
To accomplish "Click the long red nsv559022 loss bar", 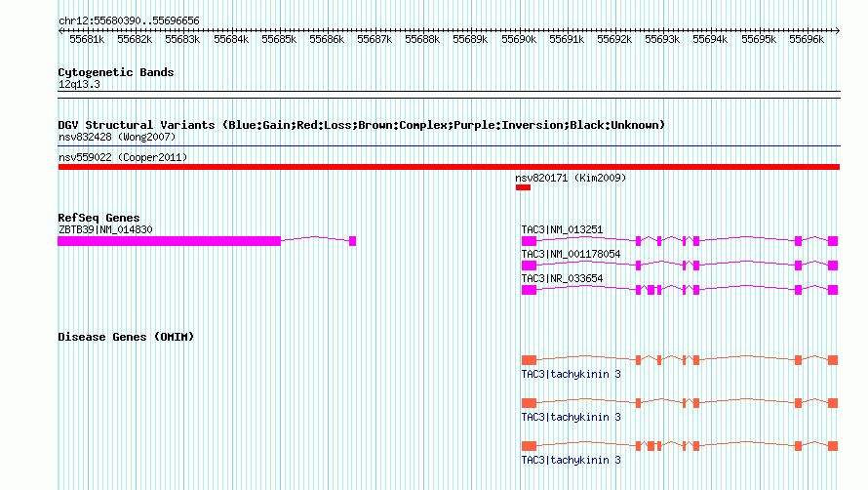I will tap(449, 167).
